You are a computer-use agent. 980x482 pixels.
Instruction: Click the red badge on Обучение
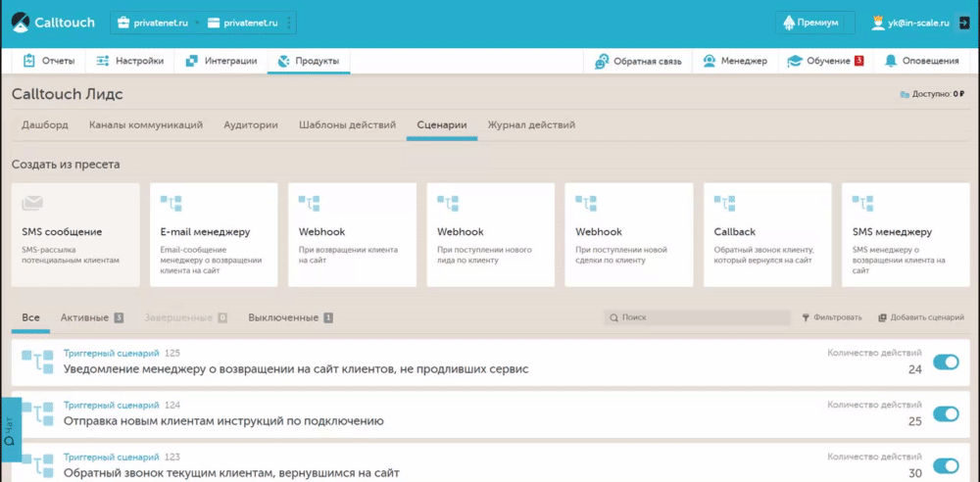click(x=858, y=61)
